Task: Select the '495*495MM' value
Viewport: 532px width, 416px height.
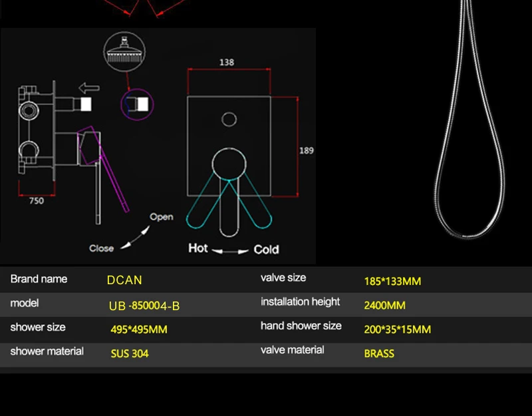Action: pyautogui.click(x=139, y=329)
